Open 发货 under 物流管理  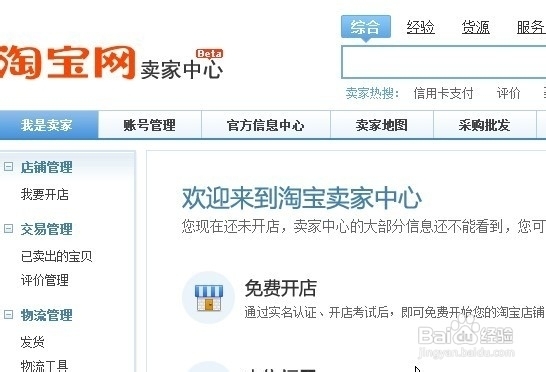[32, 342]
